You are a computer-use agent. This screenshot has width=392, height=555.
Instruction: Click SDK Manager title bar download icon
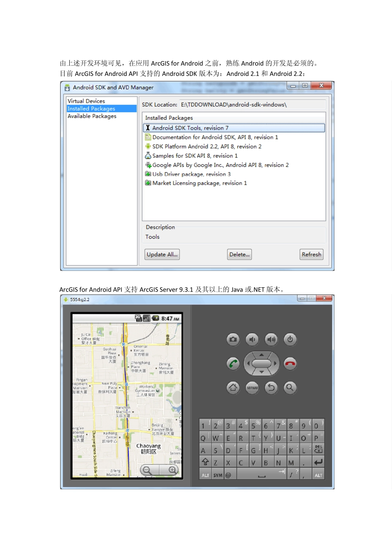[x=67, y=88]
